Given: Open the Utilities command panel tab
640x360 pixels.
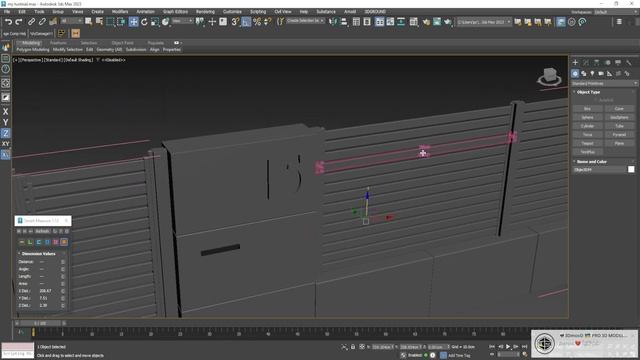Looking at the screenshot, I should 629,62.
